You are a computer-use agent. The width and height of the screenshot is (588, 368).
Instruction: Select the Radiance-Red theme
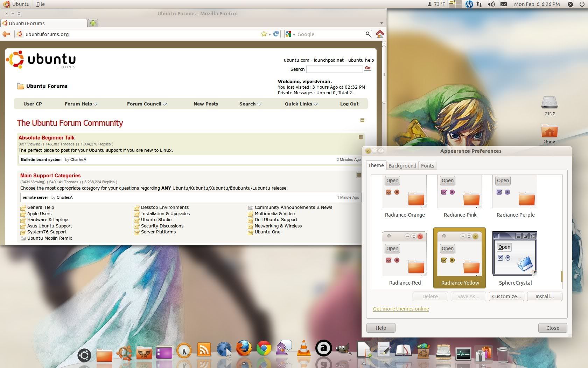click(405, 258)
